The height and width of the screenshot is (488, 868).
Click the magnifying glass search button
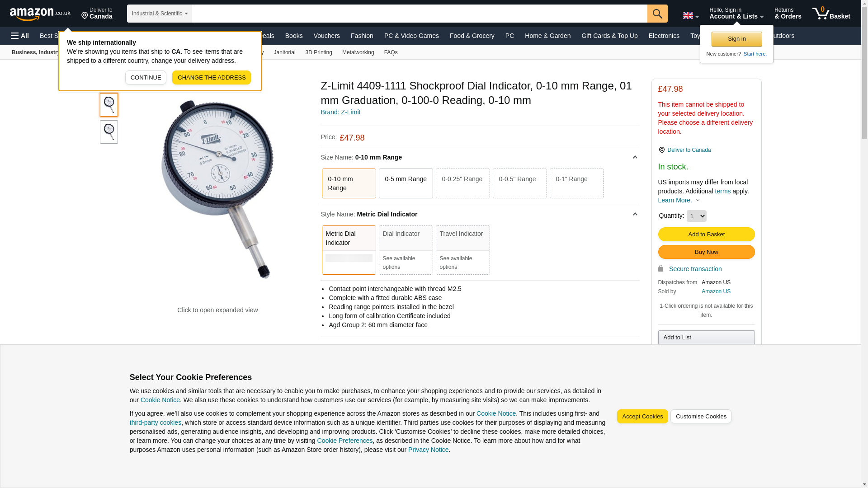[x=657, y=14]
